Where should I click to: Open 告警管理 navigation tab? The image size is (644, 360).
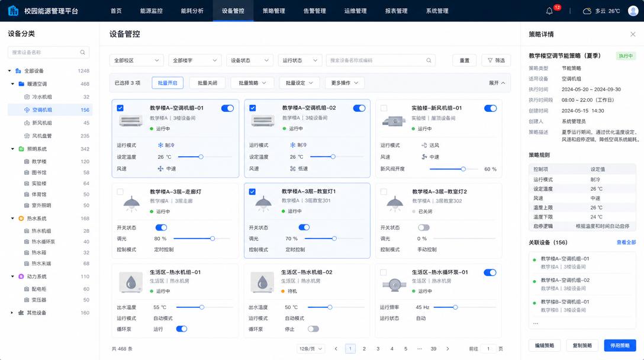point(315,11)
